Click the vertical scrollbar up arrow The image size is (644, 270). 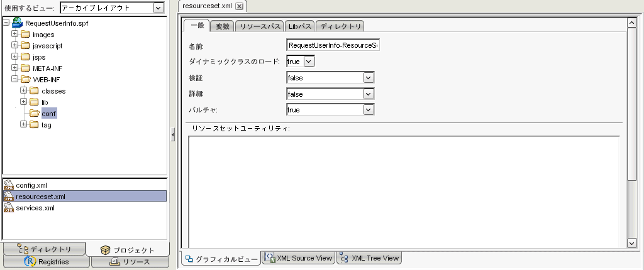pyautogui.click(x=632, y=23)
